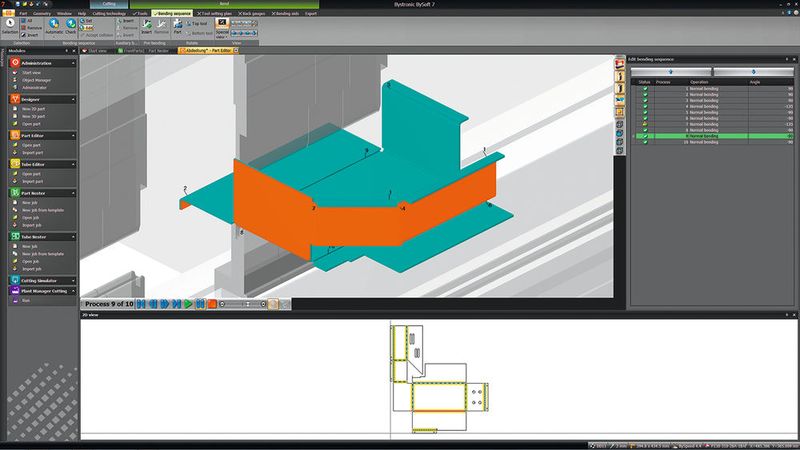Viewport: 800px width, 450px height.
Task: Collapse the Part Nester module section
Action: 74,192
